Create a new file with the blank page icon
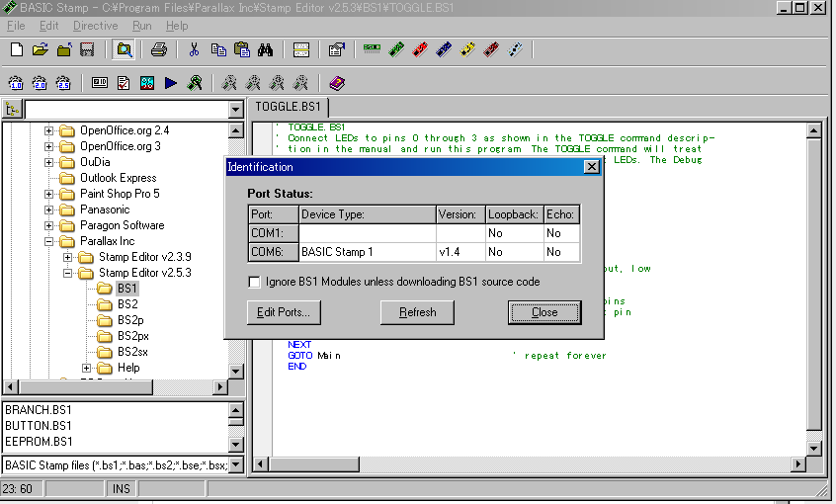 tap(17, 50)
